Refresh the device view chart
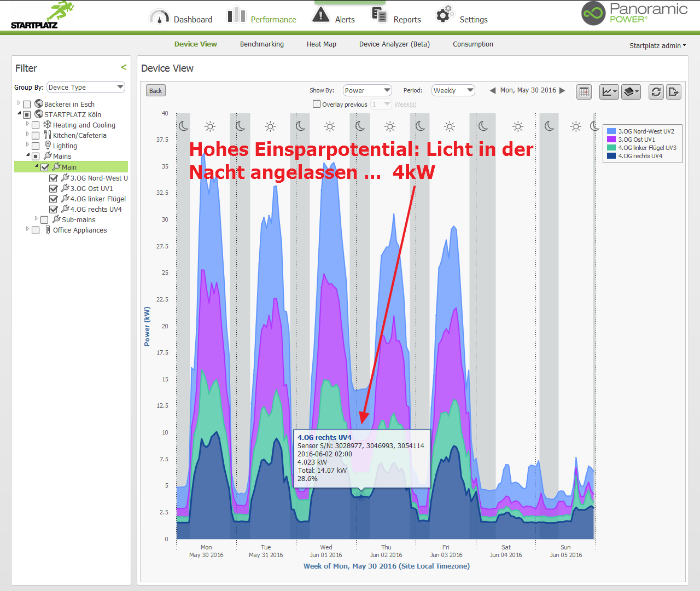 tap(656, 92)
